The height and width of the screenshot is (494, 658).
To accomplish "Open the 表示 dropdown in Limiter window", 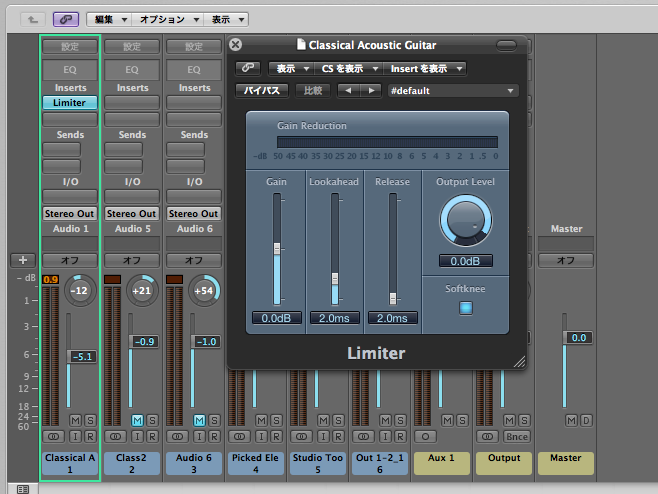I will coord(291,68).
